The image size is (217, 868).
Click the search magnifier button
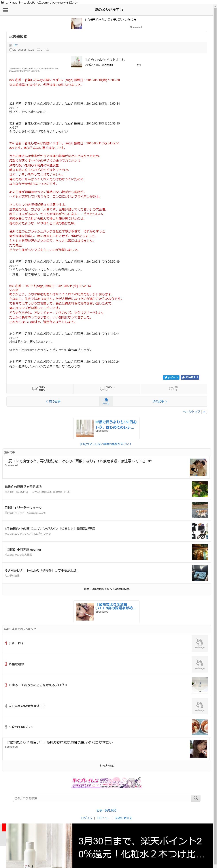(196, 798)
